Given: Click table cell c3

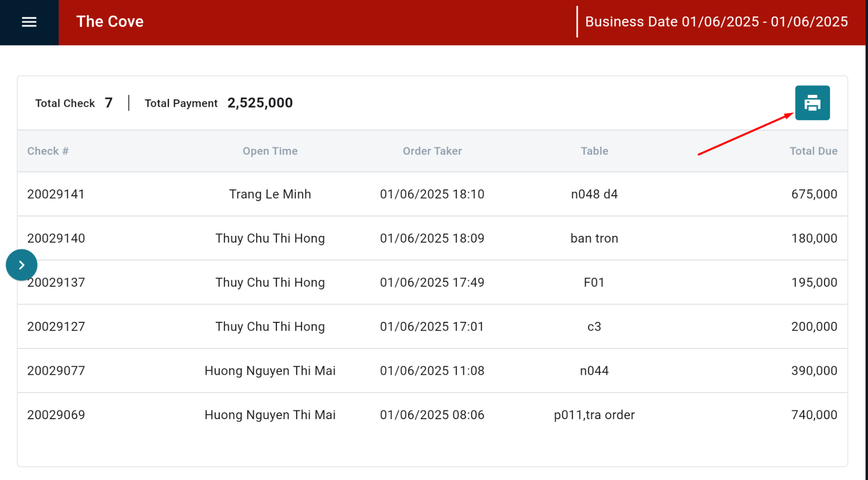Looking at the screenshot, I should click(594, 327).
